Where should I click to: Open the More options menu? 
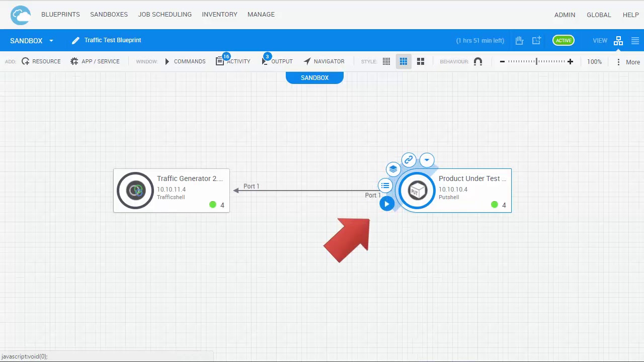(628, 62)
